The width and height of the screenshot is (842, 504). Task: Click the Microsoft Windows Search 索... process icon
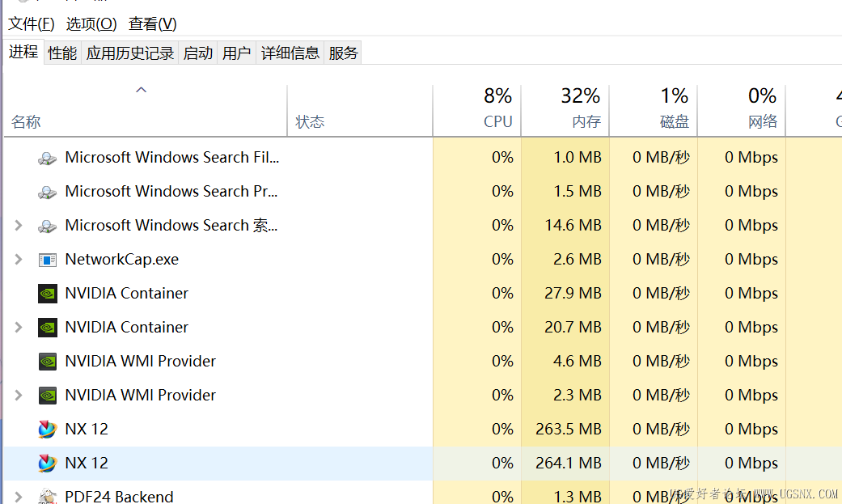[x=47, y=226]
